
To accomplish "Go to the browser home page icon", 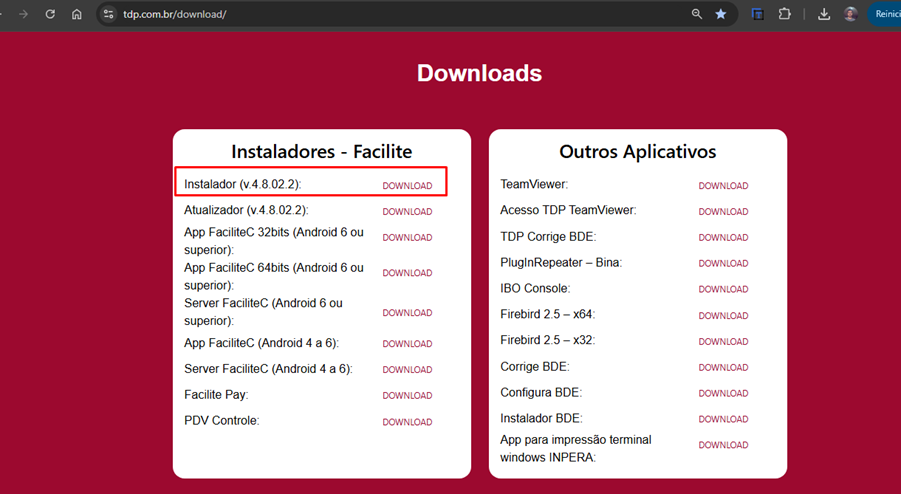I will (77, 14).
